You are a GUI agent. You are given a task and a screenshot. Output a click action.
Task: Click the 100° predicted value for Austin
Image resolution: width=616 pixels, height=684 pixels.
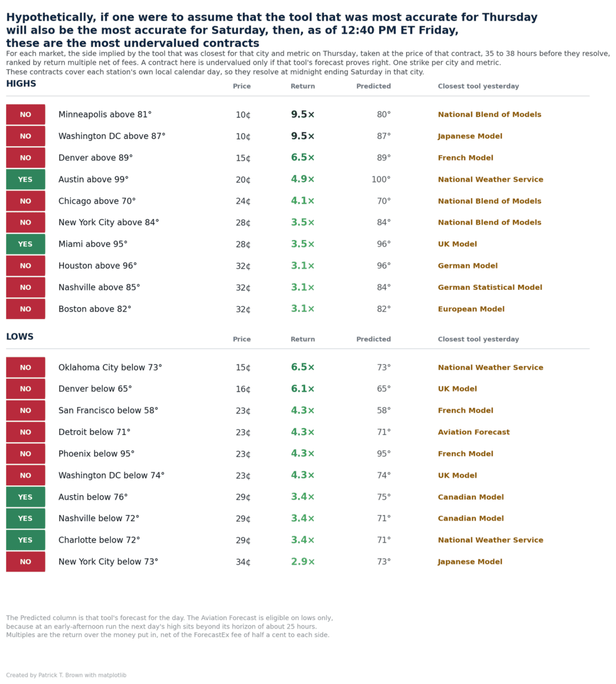tap(381, 180)
